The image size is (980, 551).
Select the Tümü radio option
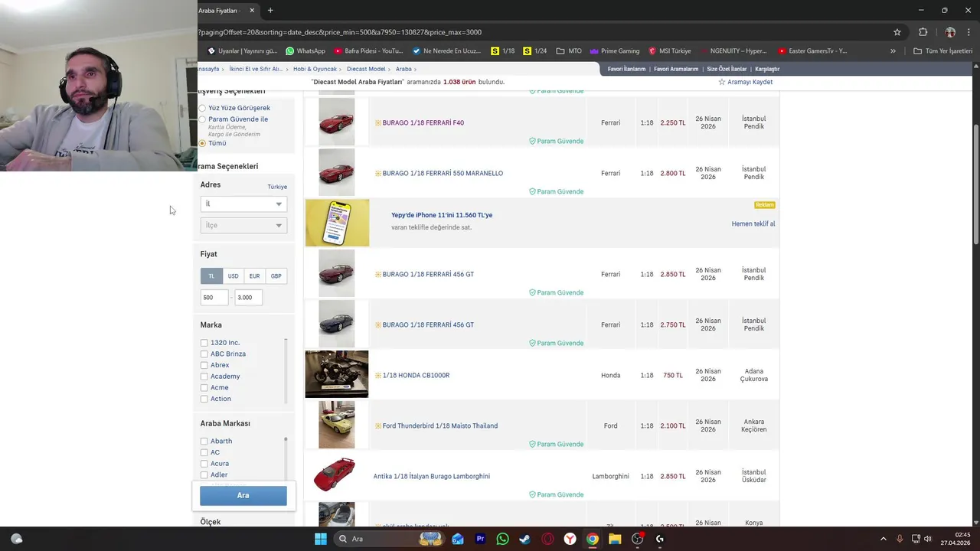(202, 143)
